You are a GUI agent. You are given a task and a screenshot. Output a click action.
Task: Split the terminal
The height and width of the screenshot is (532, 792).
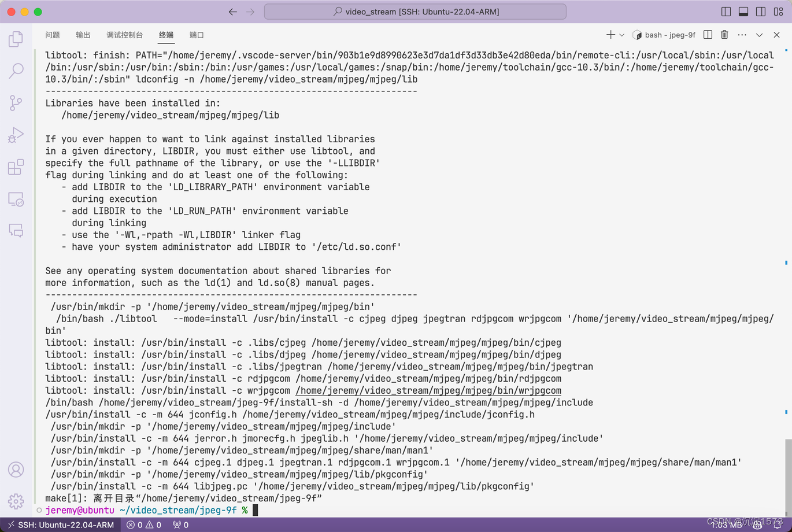coord(708,35)
